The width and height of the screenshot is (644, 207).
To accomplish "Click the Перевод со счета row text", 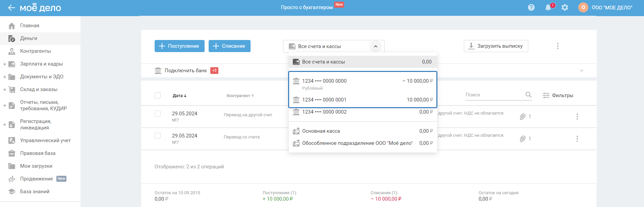I will [241, 137].
